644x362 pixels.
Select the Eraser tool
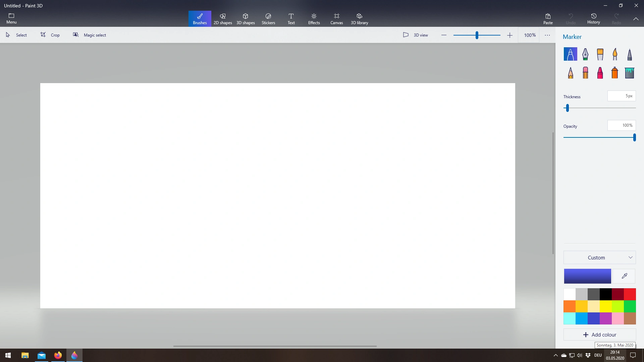[x=585, y=73]
